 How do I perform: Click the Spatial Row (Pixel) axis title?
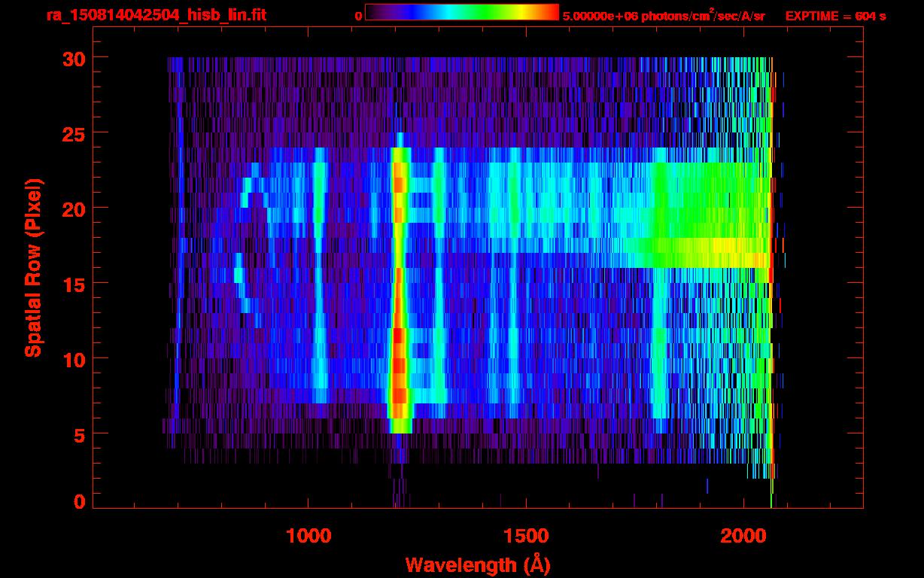pos(33,267)
